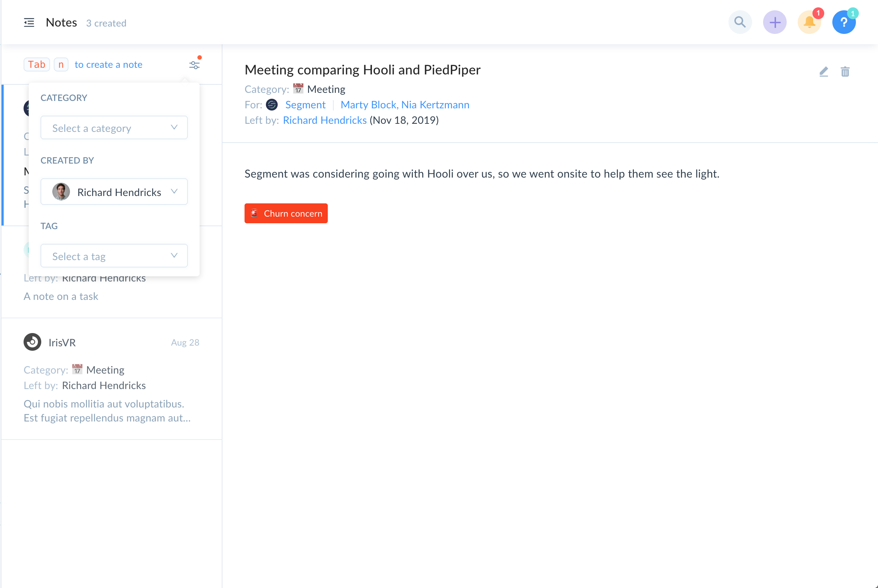Click the red Churn concern tag
878x588 pixels.
click(286, 213)
